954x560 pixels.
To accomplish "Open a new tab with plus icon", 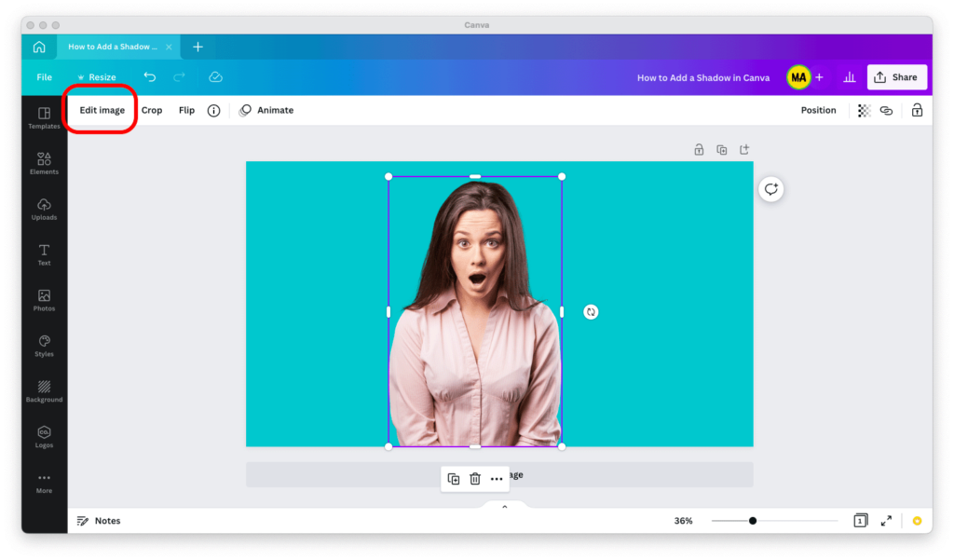I will click(x=198, y=47).
